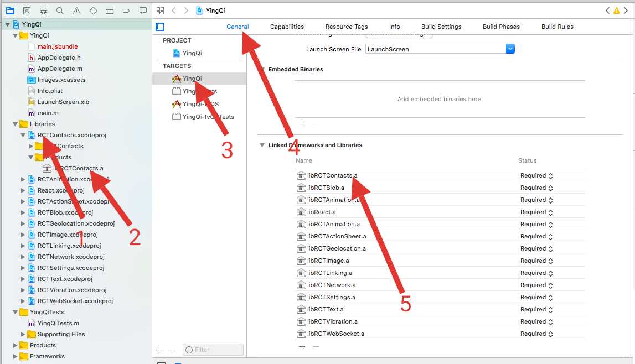Image resolution: width=635 pixels, height=364 pixels.
Task: Open the Build Rules tab
Action: pos(557,27)
